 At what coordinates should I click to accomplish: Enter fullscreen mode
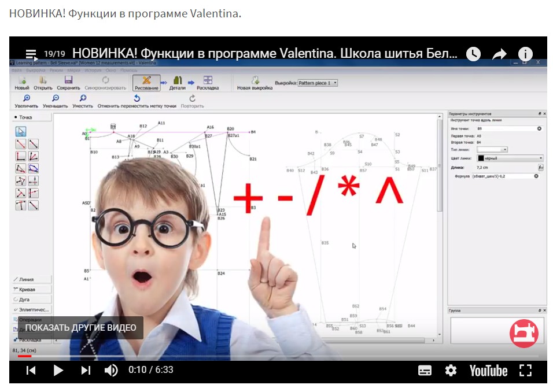click(525, 371)
